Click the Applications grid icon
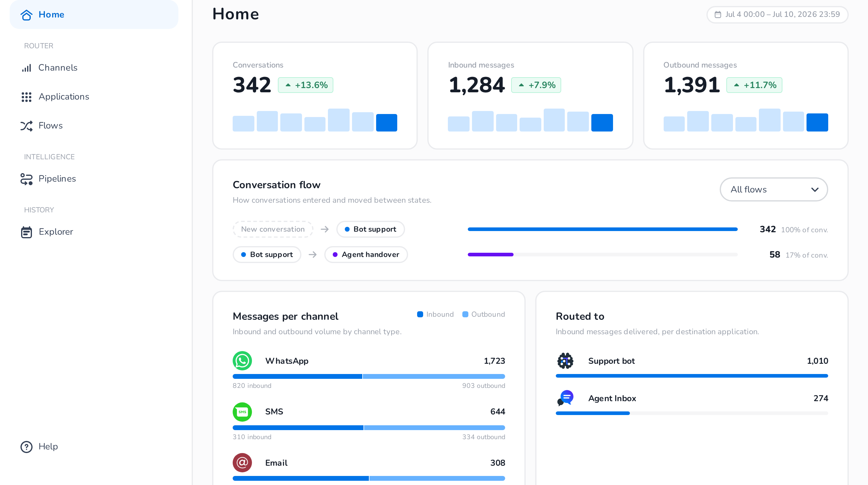This screenshot has width=868, height=485. click(26, 97)
